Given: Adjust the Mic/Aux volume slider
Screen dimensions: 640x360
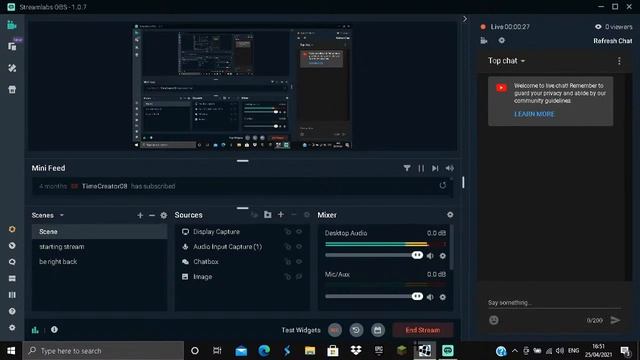Looking at the screenshot, I should pyautogui.click(x=374, y=296).
